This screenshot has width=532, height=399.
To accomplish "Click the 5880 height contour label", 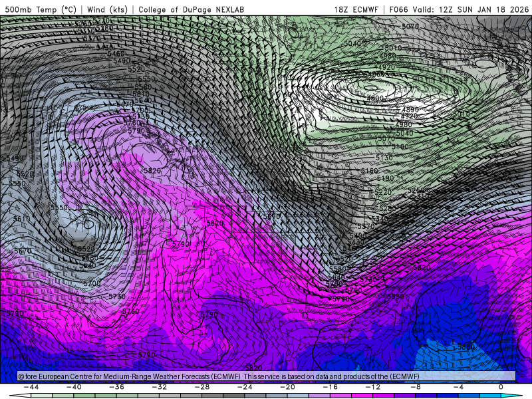I will [466, 347].
